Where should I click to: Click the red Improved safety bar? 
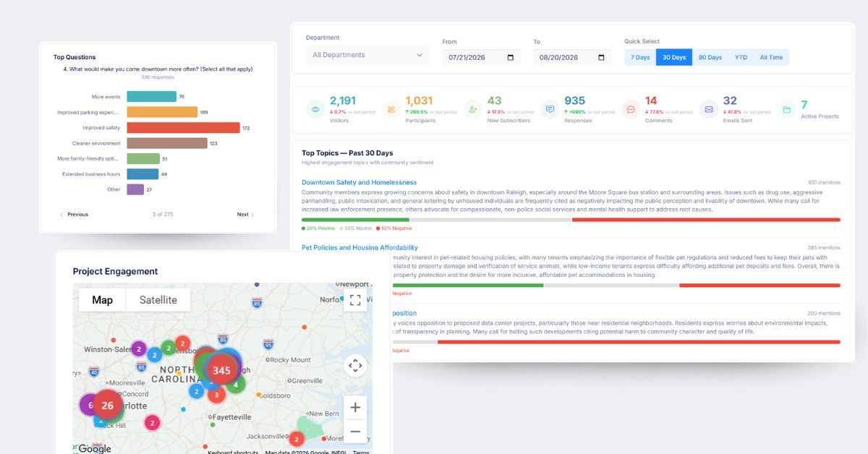pos(183,128)
